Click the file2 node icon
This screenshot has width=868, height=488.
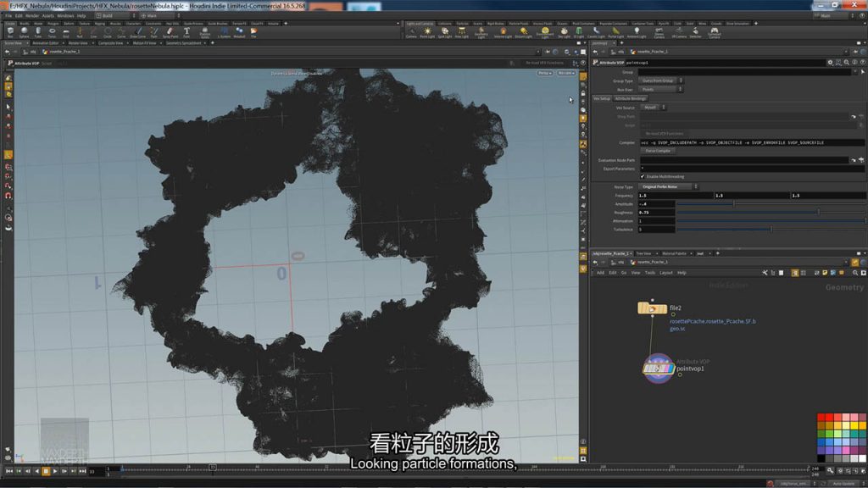point(652,308)
